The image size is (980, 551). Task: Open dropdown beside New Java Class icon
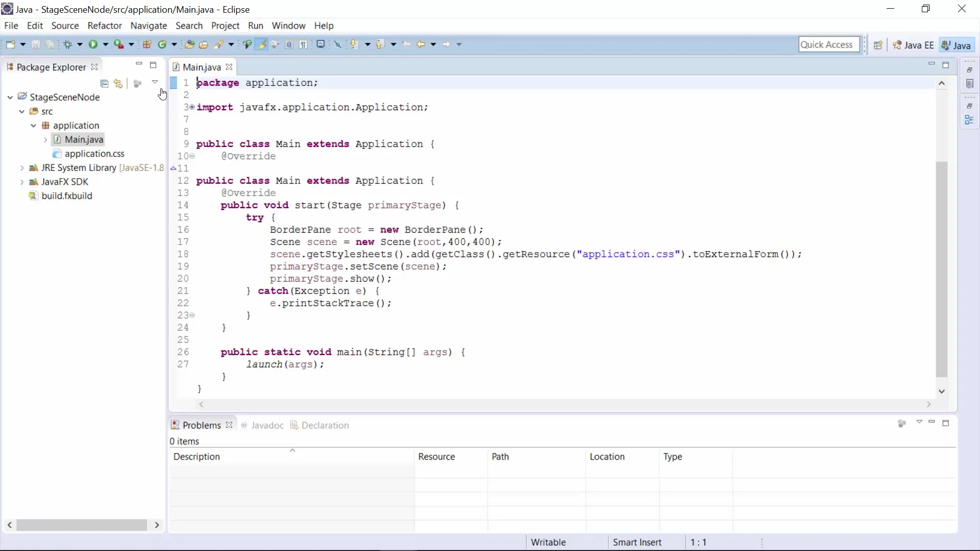click(x=174, y=45)
